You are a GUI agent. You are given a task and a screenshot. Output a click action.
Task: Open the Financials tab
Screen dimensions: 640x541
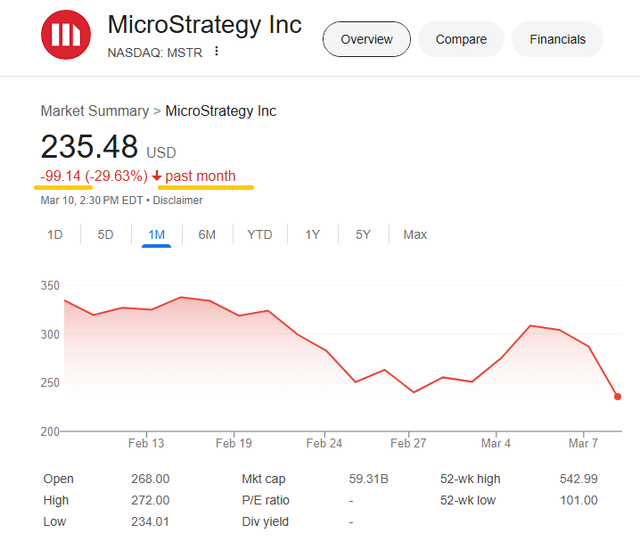[557, 39]
